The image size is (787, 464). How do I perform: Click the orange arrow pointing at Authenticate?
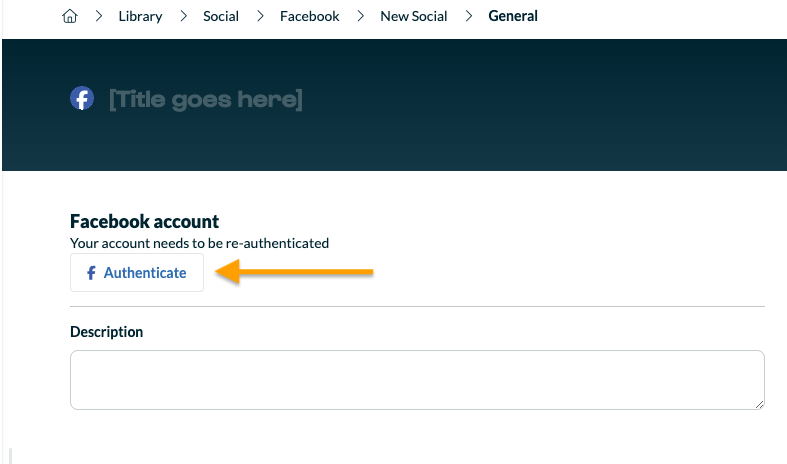coord(294,272)
